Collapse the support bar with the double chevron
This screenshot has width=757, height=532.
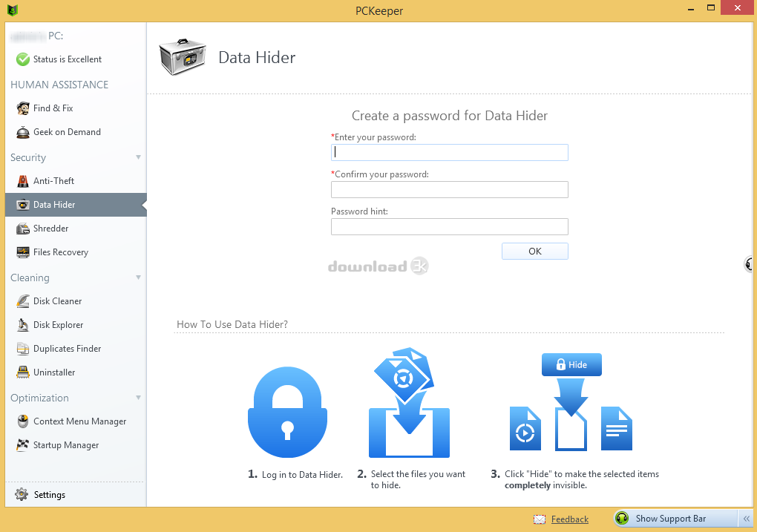[747, 519]
